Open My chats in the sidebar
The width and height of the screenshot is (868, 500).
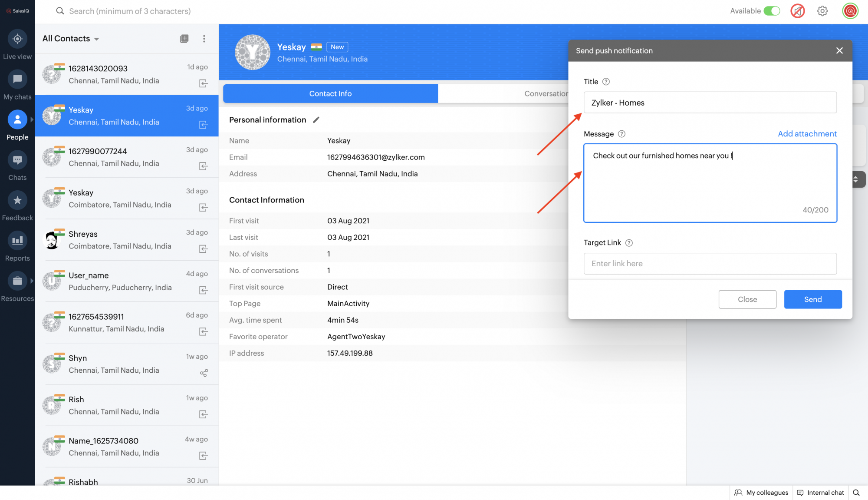pyautogui.click(x=17, y=79)
